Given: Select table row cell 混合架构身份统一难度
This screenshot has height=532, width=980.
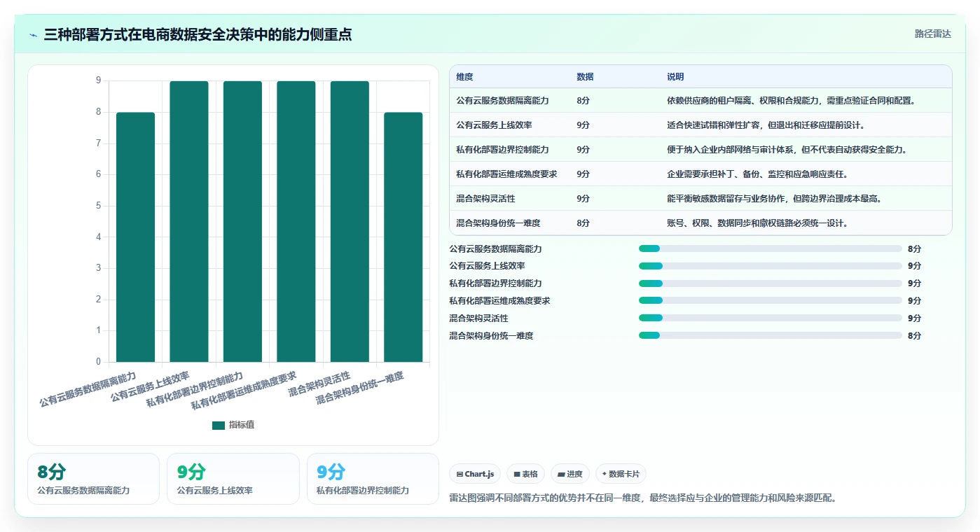Looking at the screenshot, I should pyautogui.click(x=498, y=223).
